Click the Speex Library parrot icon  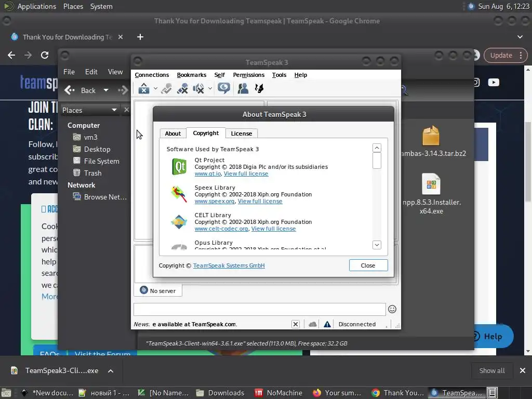179,194
